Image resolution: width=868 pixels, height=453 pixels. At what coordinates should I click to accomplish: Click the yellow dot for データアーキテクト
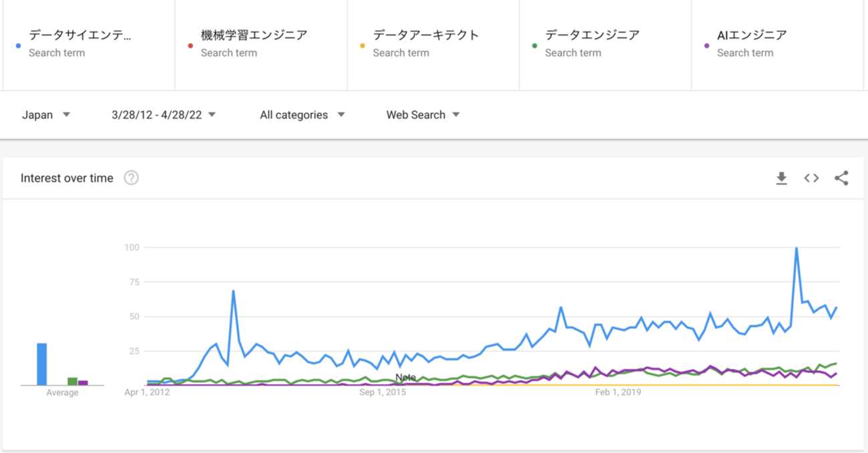tap(363, 46)
